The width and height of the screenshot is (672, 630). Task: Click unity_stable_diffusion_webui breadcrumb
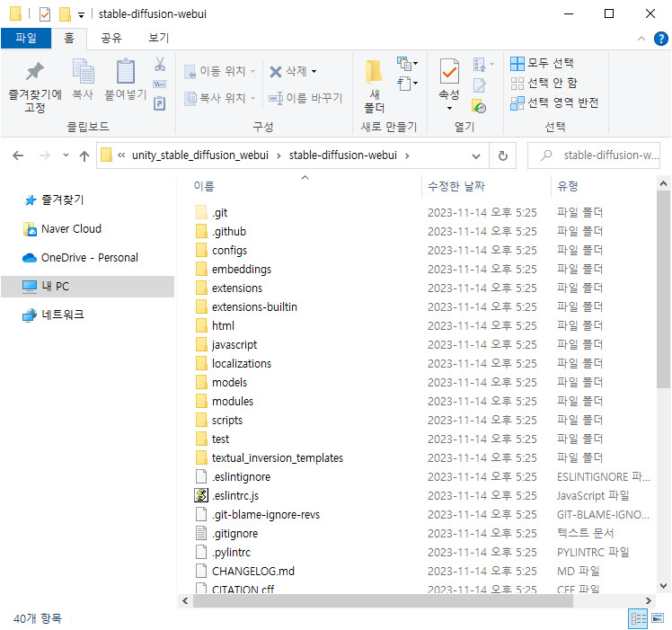pyautogui.click(x=200, y=155)
